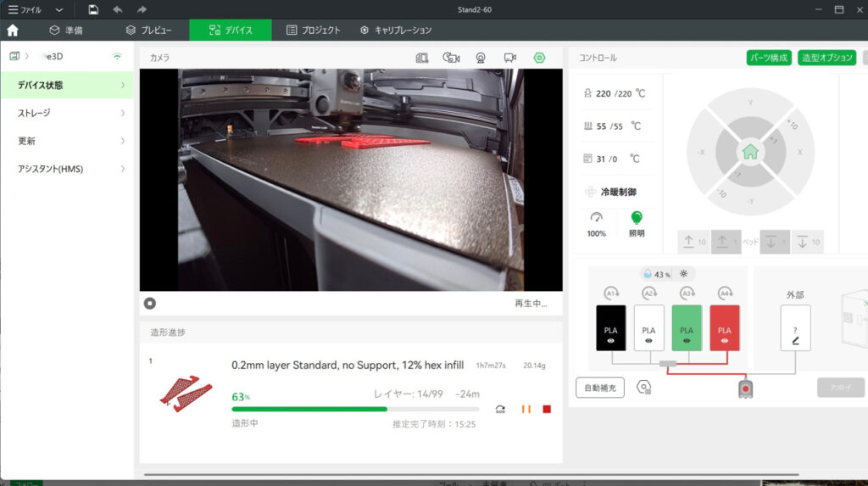The height and width of the screenshot is (486, 868).
Task: Click the home icon in top toolbar
Action: click(x=13, y=30)
